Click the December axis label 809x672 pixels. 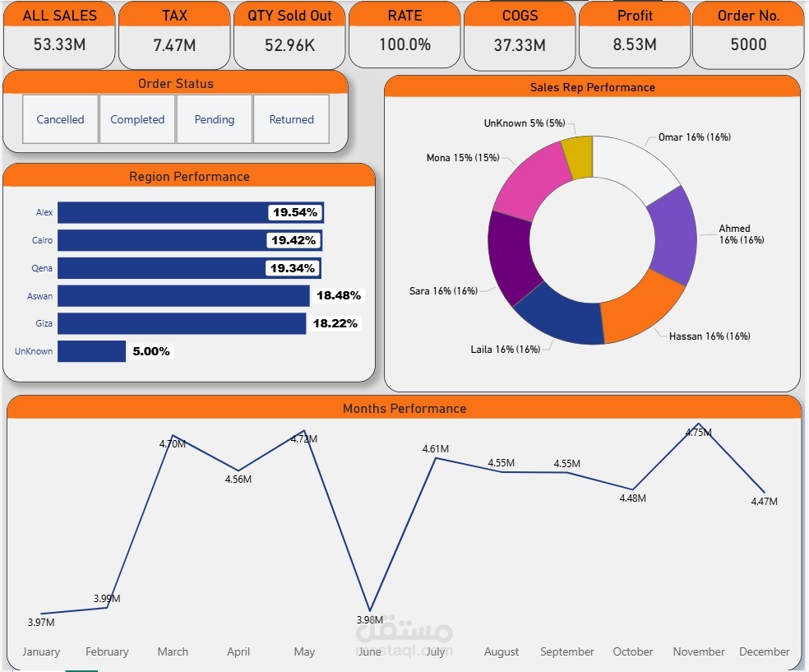pyautogui.click(x=764, y=652)
